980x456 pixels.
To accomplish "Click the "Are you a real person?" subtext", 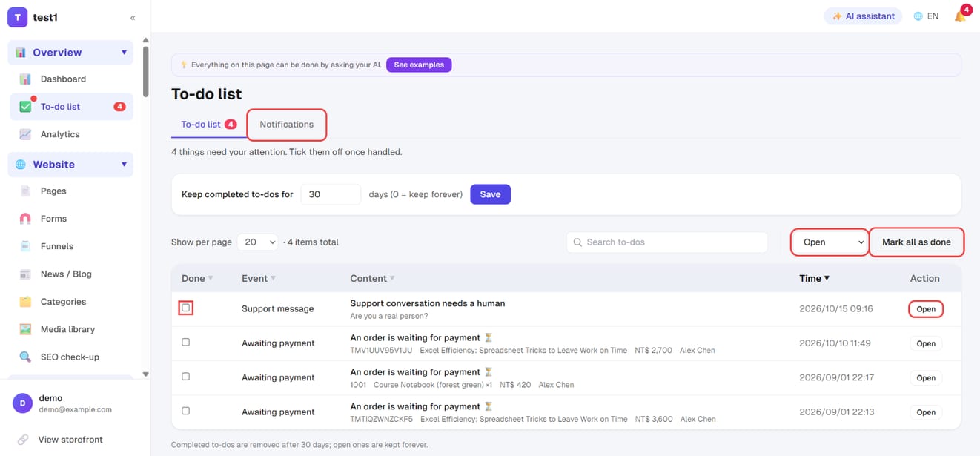I will coord(389,316).
